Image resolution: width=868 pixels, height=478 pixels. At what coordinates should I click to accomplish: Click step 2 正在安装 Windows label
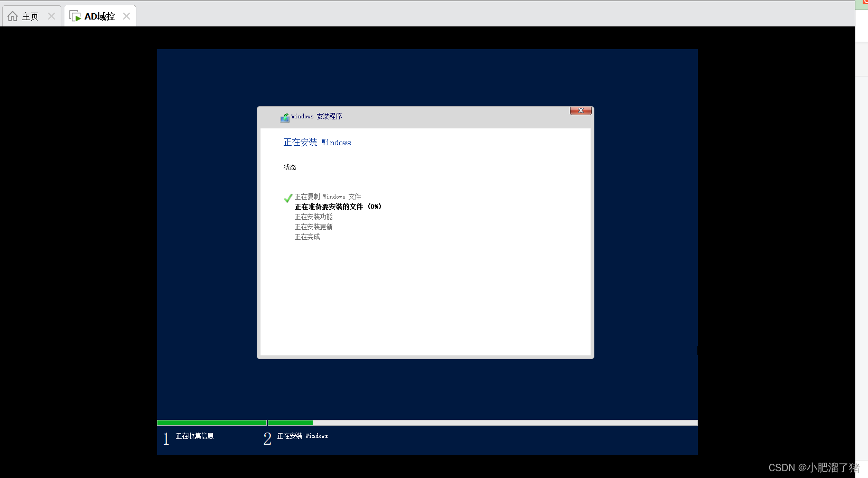pos(303,436)
